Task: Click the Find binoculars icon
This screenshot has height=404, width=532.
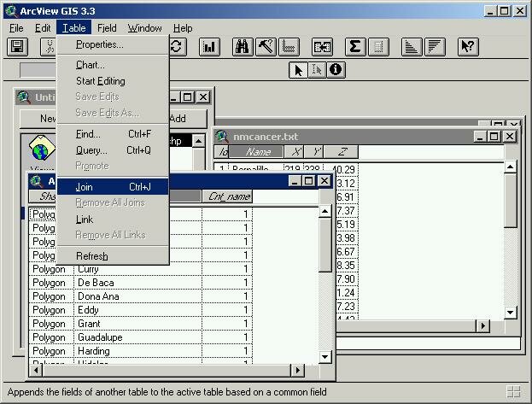Action: [x=243, y=46]
